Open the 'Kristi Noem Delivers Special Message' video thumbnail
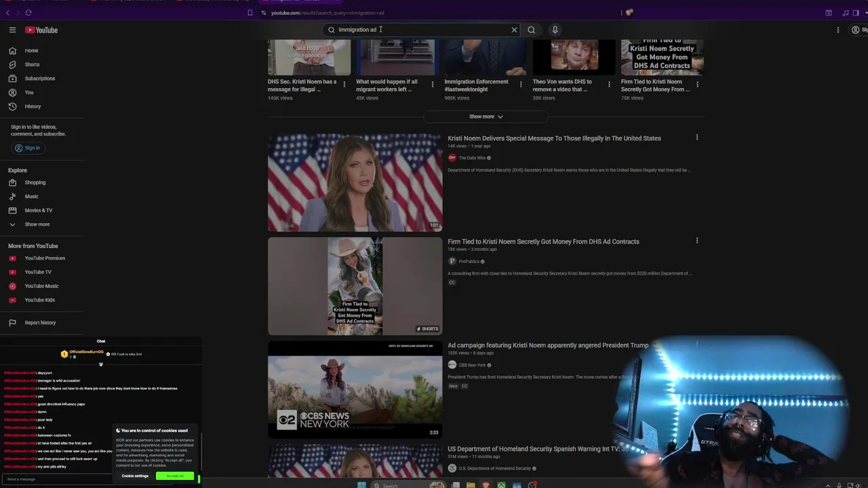The width and height of the screenshot is (868, 488). point(355,182)
